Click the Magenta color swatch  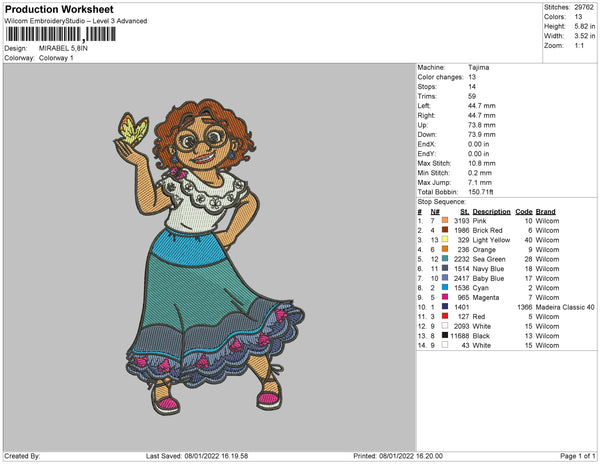(445, 297)
